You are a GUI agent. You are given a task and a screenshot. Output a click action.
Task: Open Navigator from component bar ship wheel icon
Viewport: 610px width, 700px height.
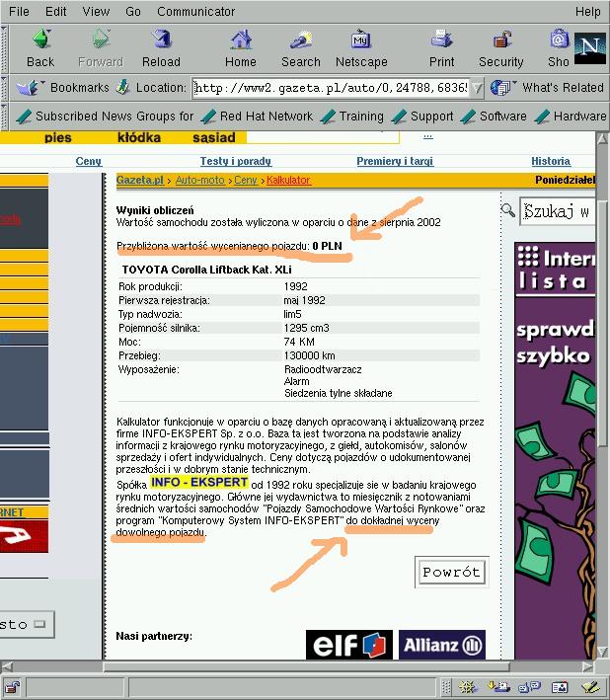[468, 686]
